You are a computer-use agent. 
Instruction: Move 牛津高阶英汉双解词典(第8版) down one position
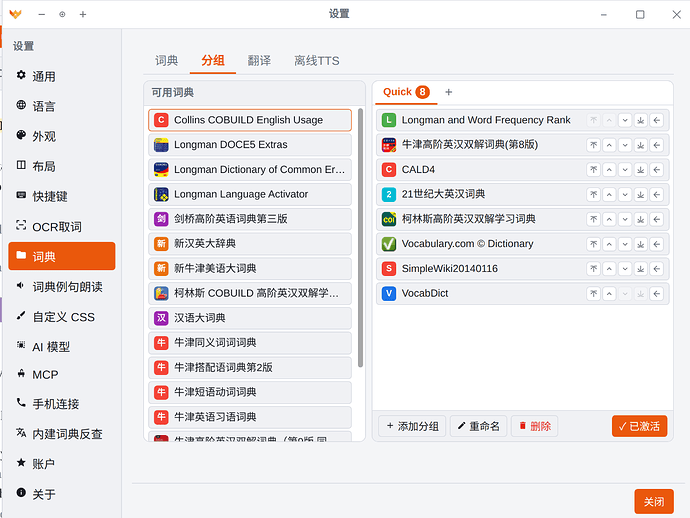pyautogui.click(x=625, y=145)
